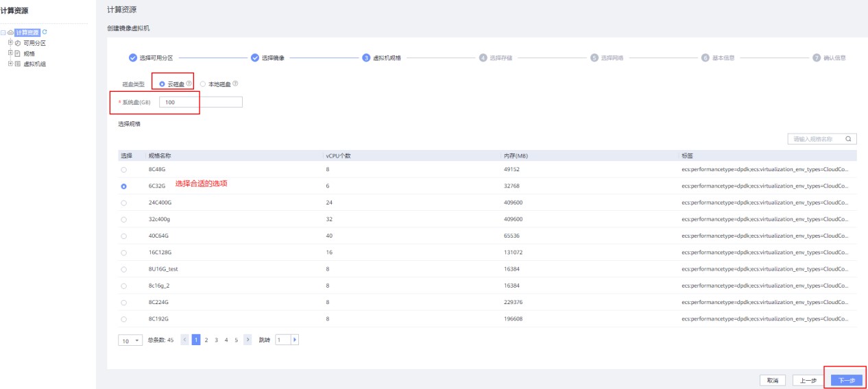
Task: Click step 4 circle 选择存储
Action: [x=483, y=58]
